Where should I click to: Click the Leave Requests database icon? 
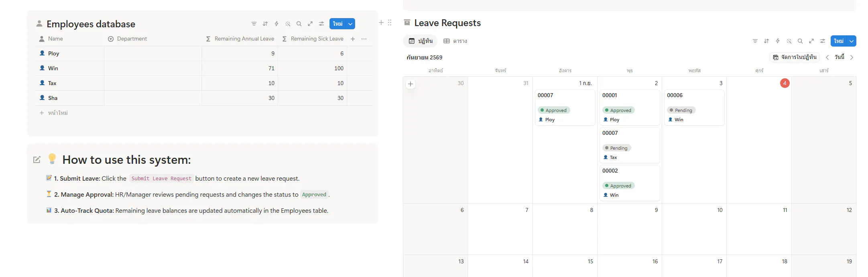coord(407,22)
